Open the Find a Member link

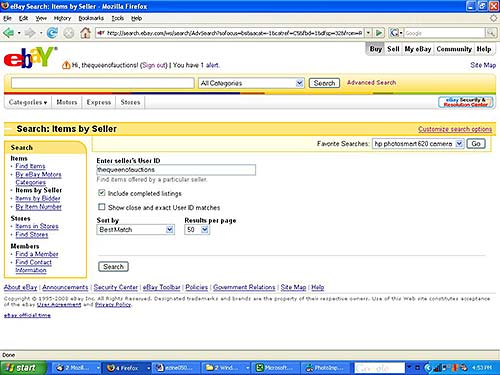click(x=37, y=254)
